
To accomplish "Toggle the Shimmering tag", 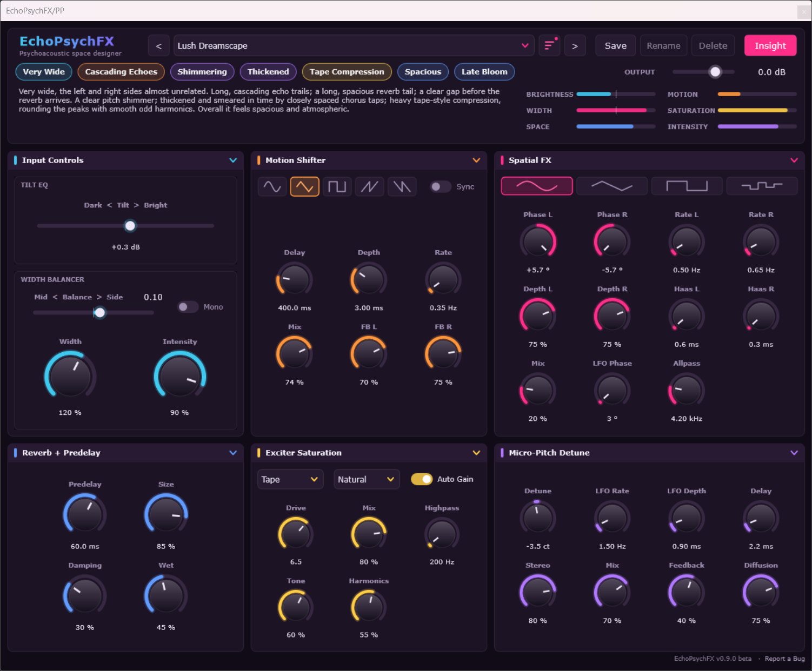I will coord(202,72).
